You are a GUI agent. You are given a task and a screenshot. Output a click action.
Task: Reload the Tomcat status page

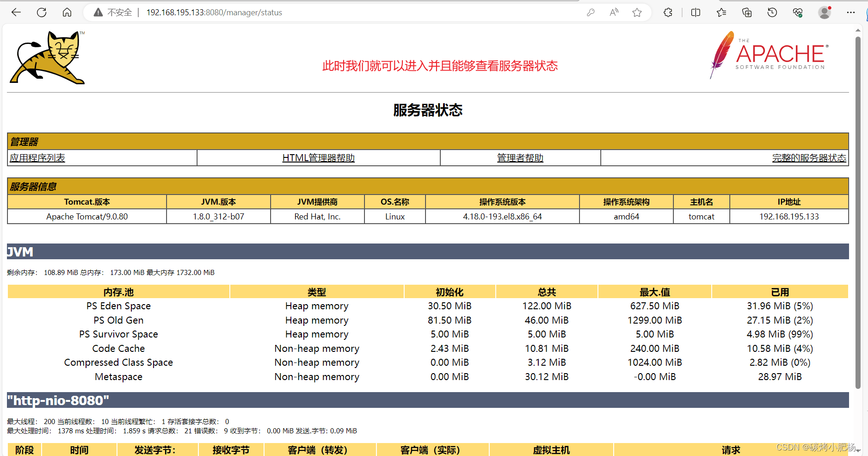pyautogui.click(x=42, y=12)
